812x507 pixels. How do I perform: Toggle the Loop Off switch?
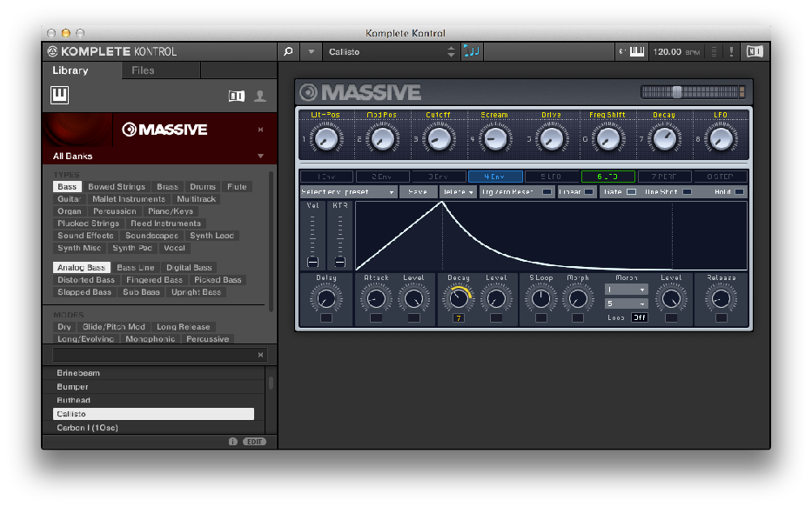click(x=640, y=317)
